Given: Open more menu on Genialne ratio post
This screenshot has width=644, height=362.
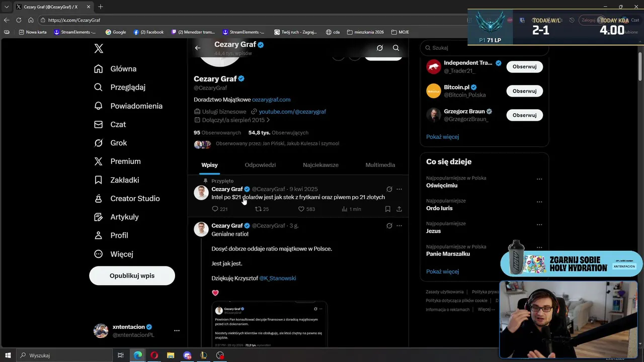Looking at the screenshot, I should [x=399, y=226].
